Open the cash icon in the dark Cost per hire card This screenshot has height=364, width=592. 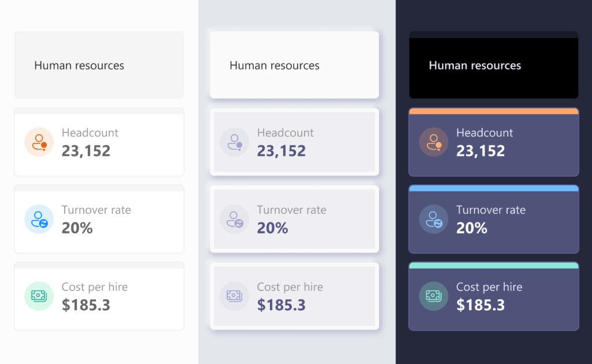(x=434, y=296)
